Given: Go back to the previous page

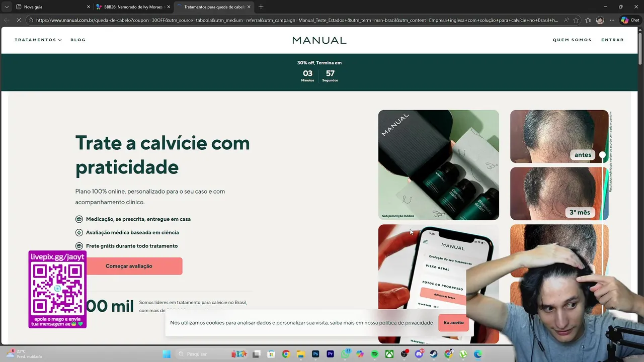Looking at the screenshot, I should point(7,20).
